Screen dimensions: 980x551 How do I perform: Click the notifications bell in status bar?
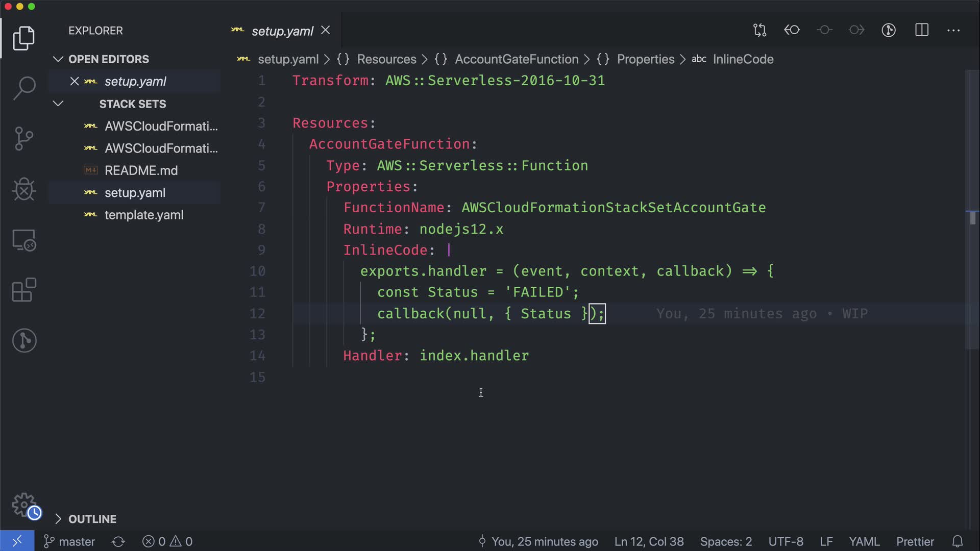[958, 541]
